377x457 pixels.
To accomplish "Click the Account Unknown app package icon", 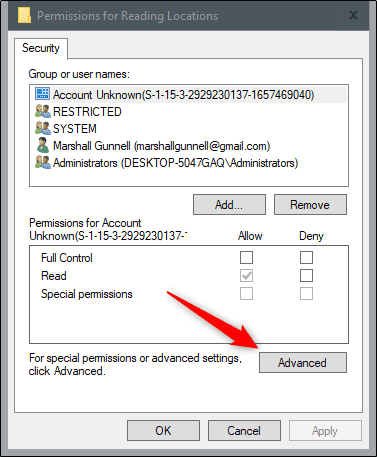I will 42,94.
